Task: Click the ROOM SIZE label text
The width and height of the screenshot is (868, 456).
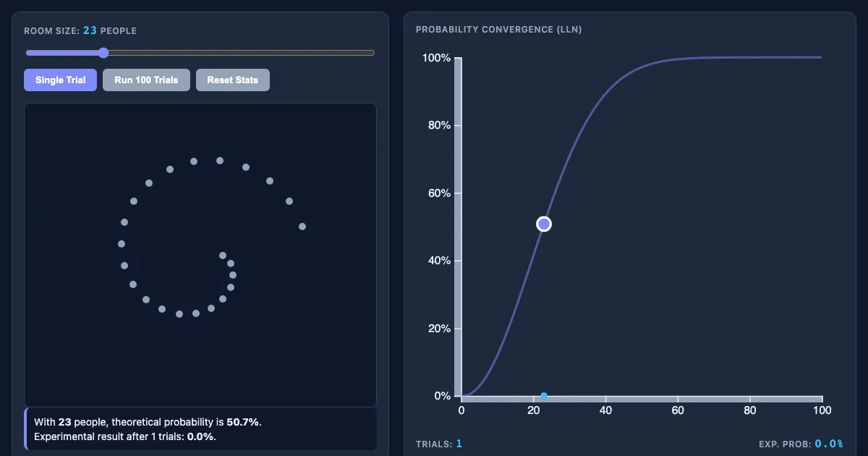Action: click(80, 31)
